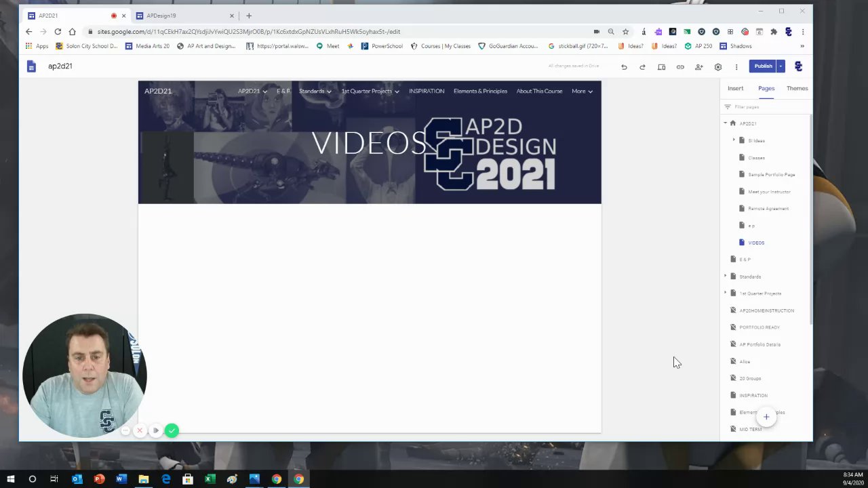Go back in Chrome browser
The image size is (868, 488).
pos(28,31)
